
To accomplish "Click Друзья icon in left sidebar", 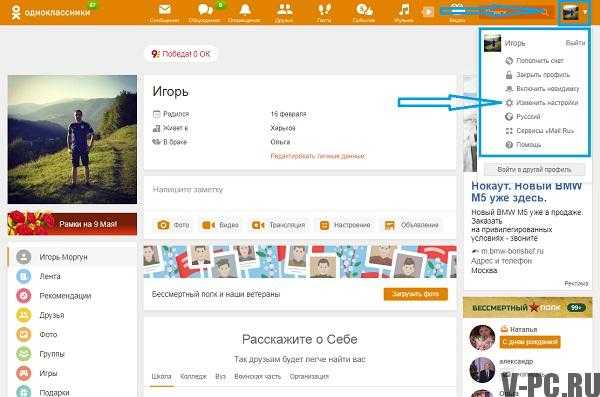I will coord(24,315).
